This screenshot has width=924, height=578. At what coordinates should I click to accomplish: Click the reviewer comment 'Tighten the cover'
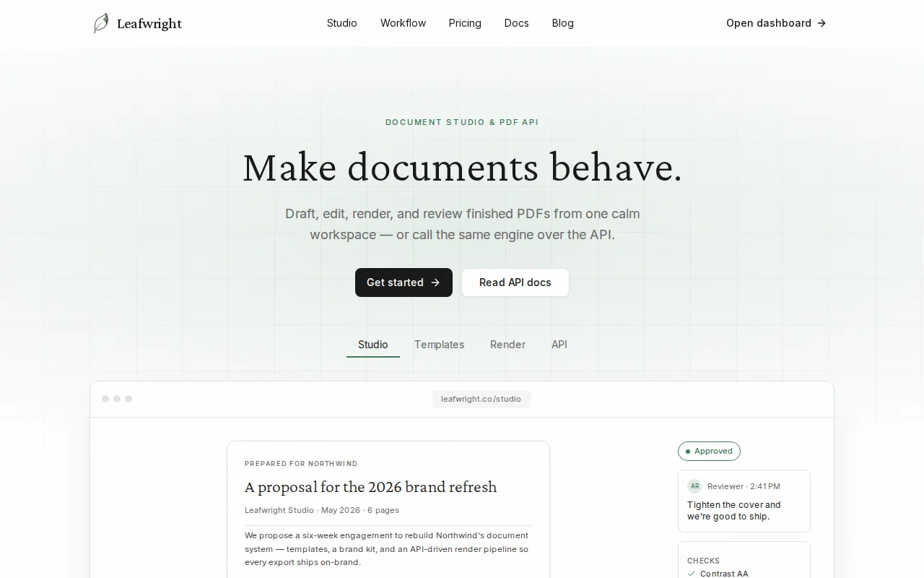click(734, 511)
